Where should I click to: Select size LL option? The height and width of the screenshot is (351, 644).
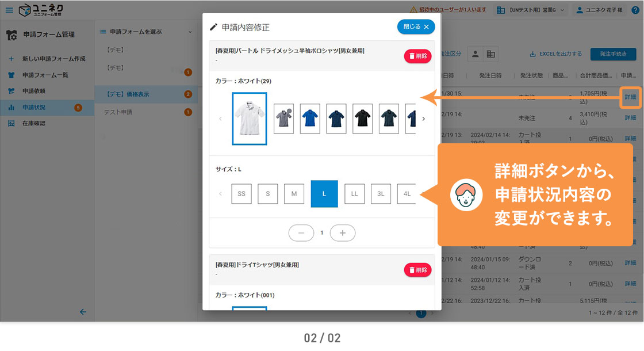pyautogui.click(x=354, y=194)
